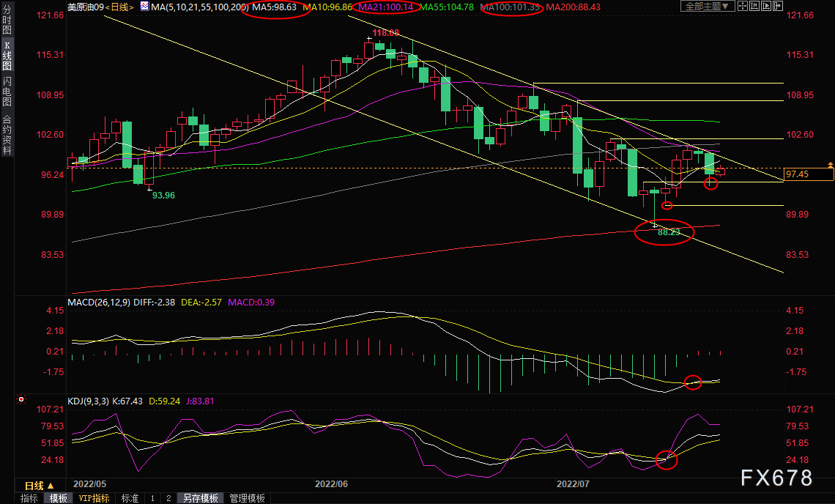Expand the 日线 period selector
Viewport: 835px width, 504px height.
coord(40,486)
